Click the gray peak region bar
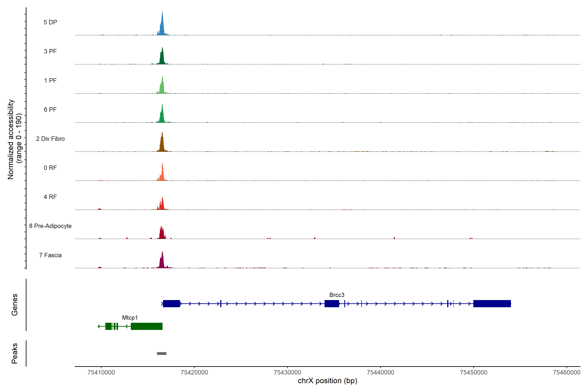The height and width of the screenshot is (392, 588). [x=162, y=353]
